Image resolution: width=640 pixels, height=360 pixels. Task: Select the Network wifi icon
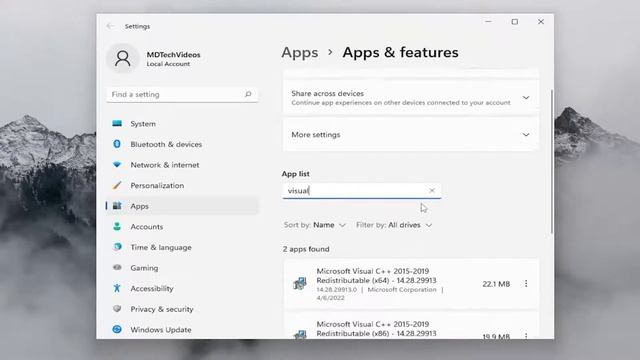pyautogui.click(x=117, y=164)
